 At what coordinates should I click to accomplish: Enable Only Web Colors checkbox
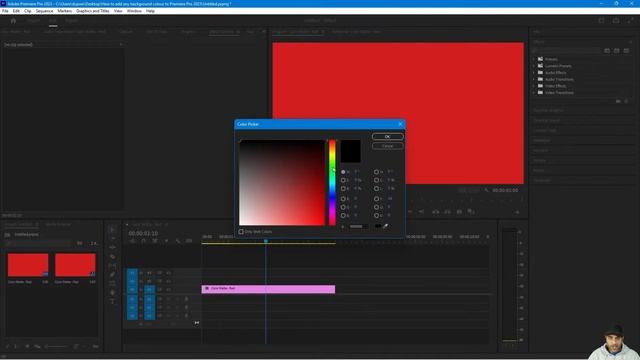[241, 232]
